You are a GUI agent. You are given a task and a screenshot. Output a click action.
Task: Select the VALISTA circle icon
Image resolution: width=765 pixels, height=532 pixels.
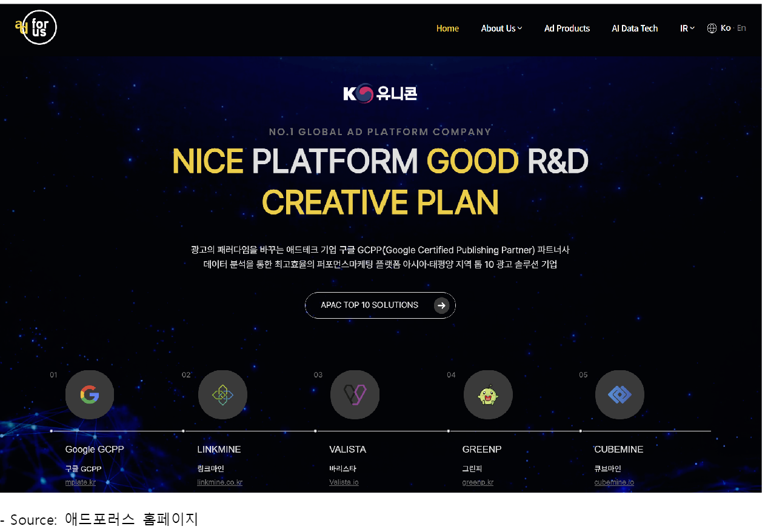tap(355, 395)
